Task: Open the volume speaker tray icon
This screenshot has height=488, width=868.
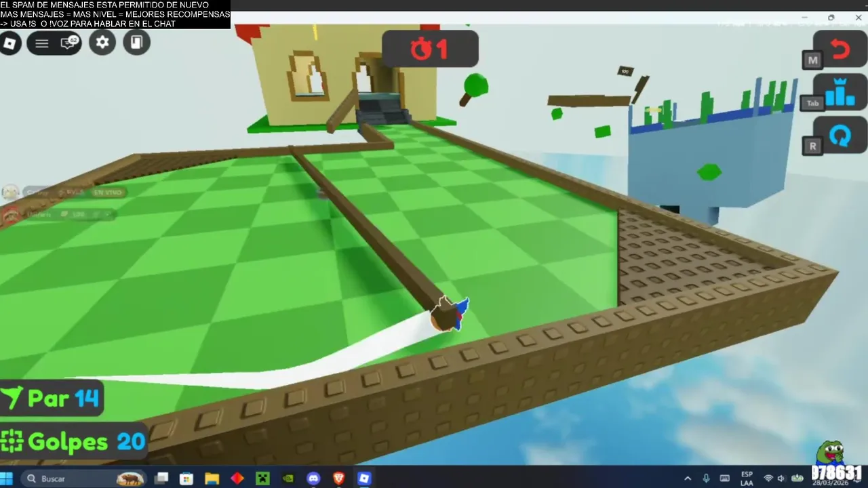Action: click(x=781, y=479)
